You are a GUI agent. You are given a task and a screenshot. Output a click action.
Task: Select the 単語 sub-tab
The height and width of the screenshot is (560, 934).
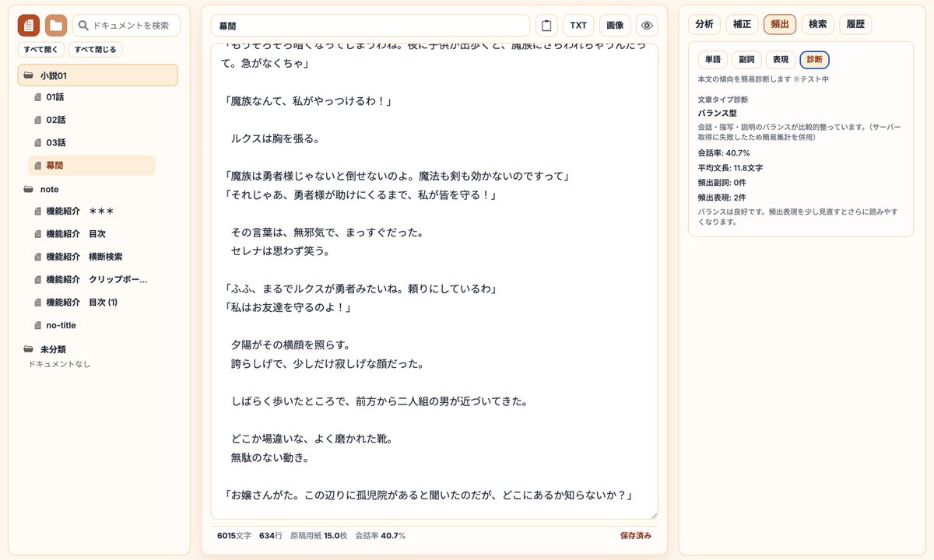click(713, 60)
